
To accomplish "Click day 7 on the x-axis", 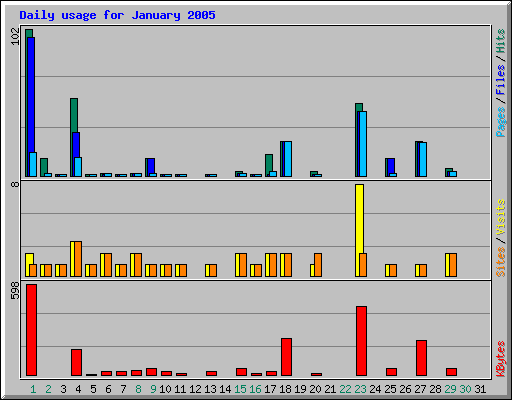I will pos(123,389).
